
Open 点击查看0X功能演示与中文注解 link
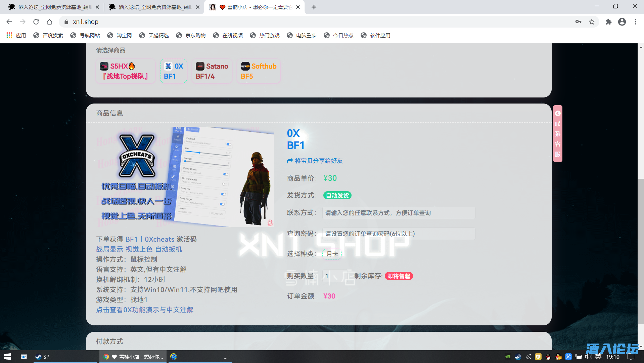(145, 310)
